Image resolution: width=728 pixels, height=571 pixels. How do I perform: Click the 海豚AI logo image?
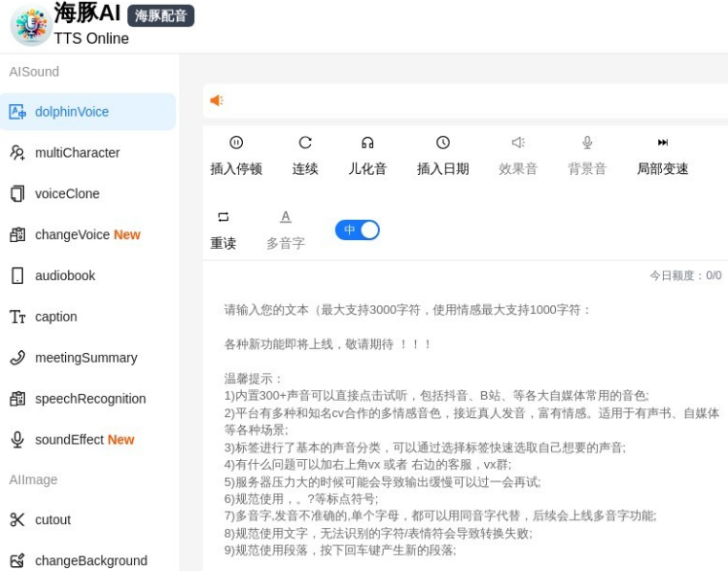(31, 25)
